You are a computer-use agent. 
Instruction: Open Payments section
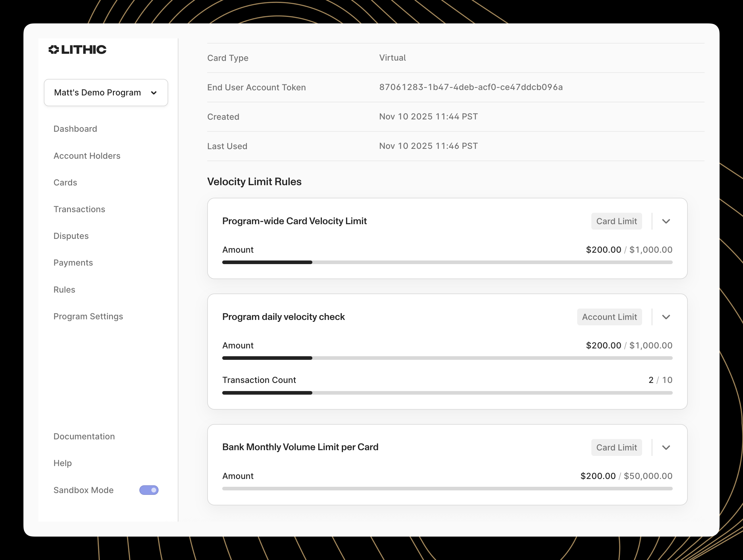[x=73, y=263]
